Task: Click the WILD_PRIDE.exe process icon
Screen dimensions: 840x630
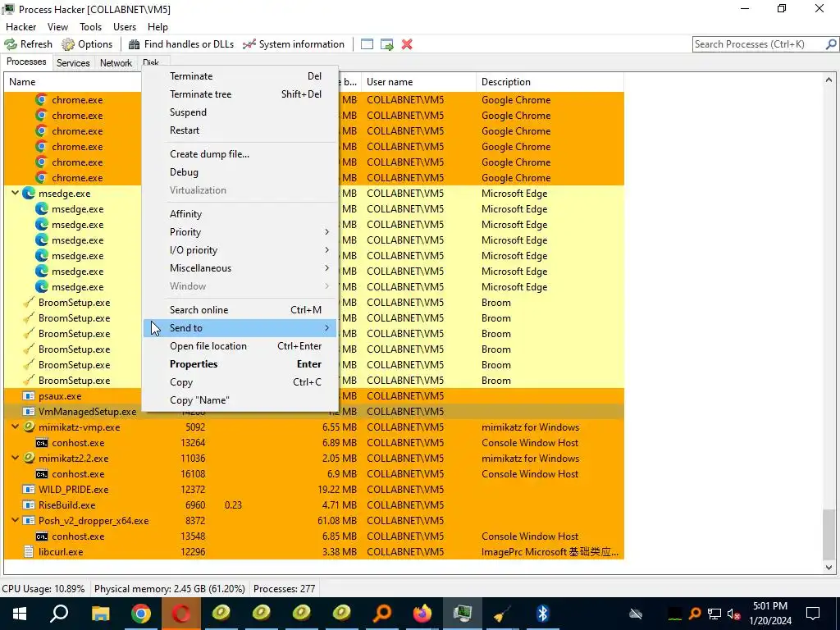Action: click(29, 490)
